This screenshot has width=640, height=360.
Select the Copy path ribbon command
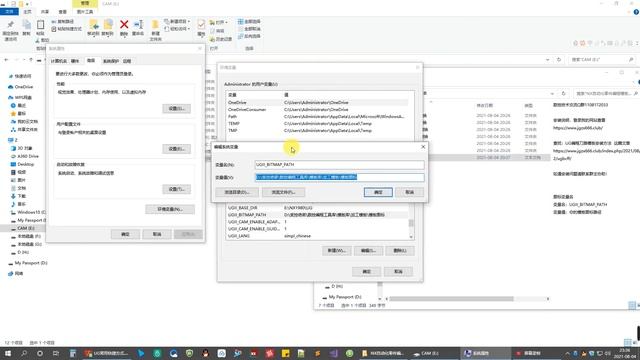click(x=62, y=21)
